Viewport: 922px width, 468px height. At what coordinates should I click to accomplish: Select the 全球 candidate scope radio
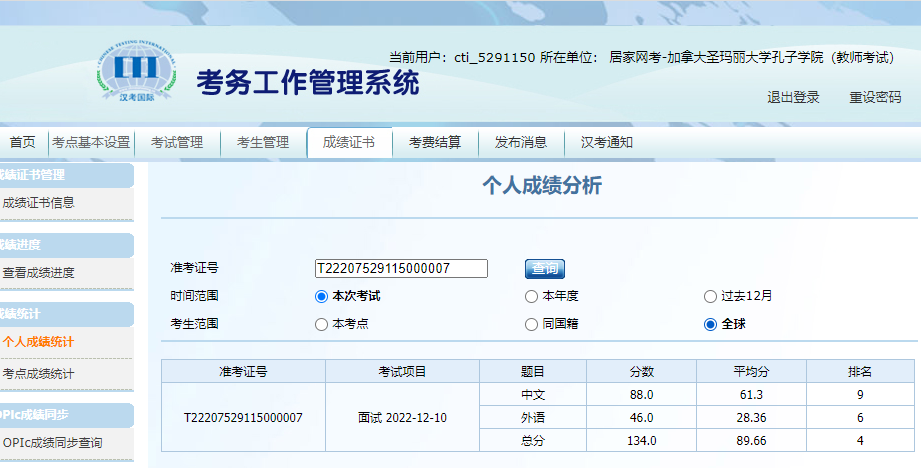pyautogui.click(x=711, y=324)
